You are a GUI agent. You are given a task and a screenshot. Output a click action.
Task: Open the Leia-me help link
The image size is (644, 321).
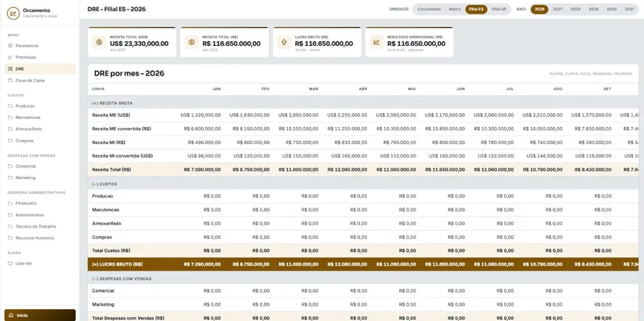coord(40,264)
